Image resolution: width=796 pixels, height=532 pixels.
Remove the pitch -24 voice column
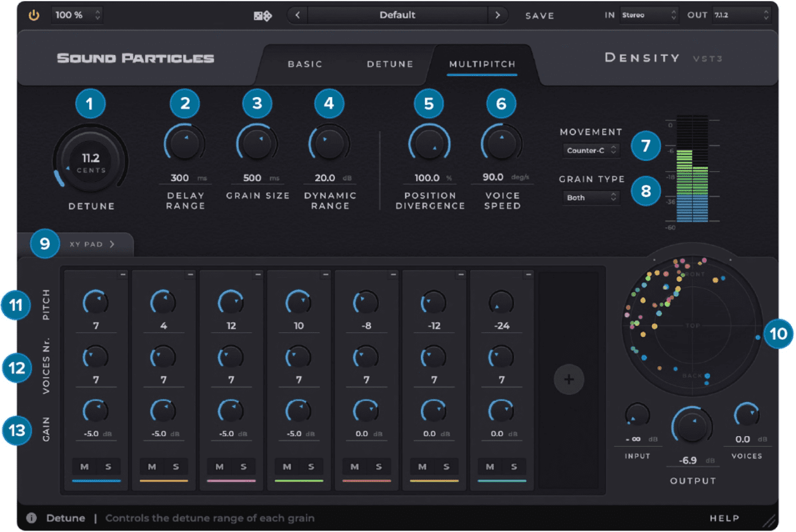[x=528, y=275]
